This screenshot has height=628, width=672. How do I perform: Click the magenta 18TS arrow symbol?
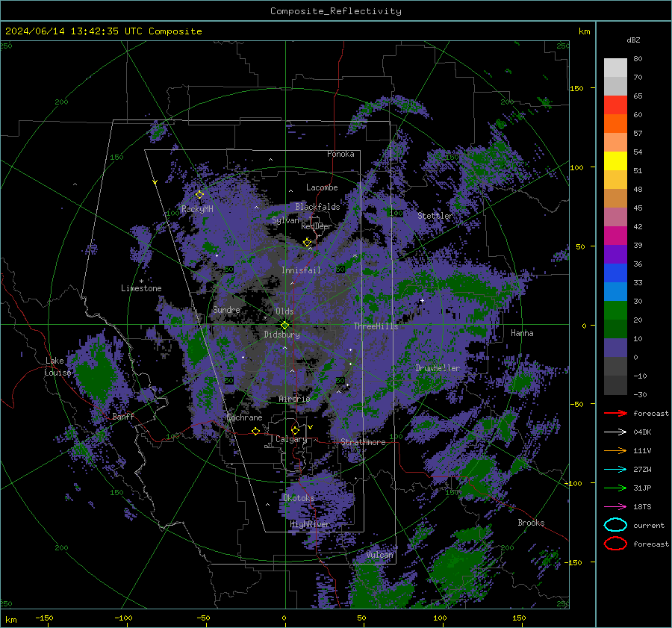615,507
